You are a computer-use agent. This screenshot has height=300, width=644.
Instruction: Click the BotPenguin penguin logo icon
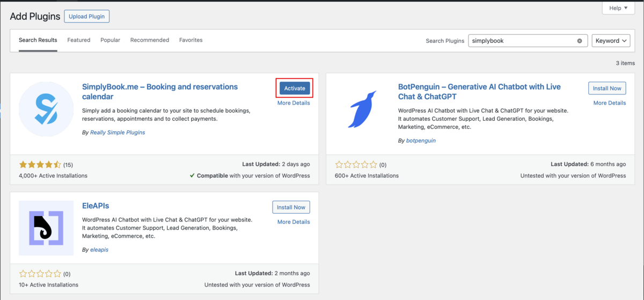click(362, 109)
